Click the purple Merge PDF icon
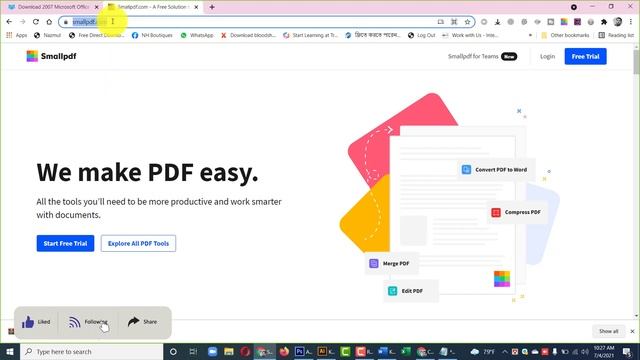 coord(373,263)
